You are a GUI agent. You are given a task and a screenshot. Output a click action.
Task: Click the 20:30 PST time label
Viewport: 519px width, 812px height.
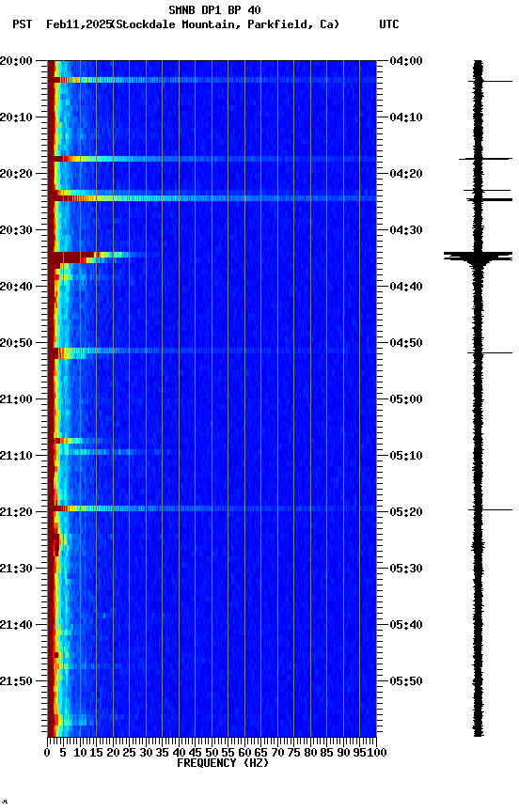coord(16,230)
